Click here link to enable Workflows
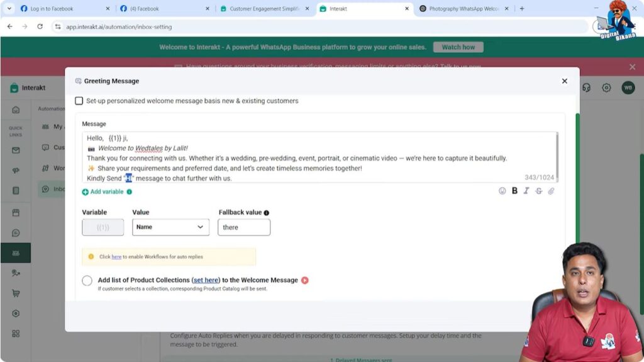The image size is (644, 362). (116, 257)
